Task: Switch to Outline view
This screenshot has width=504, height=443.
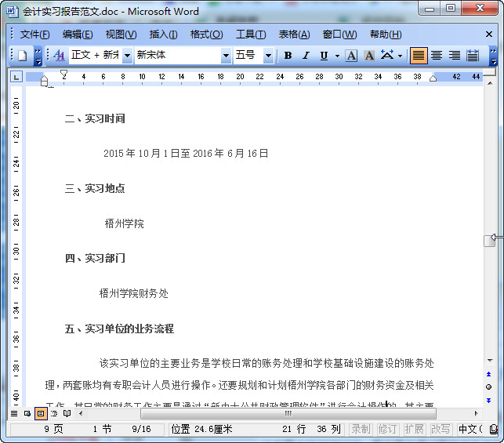Action: [x=54, y=413]
